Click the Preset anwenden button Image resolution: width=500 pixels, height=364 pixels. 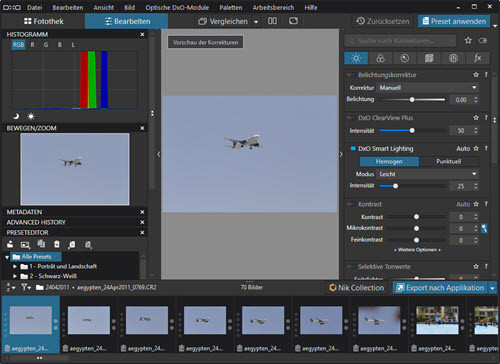click(454, 21)
